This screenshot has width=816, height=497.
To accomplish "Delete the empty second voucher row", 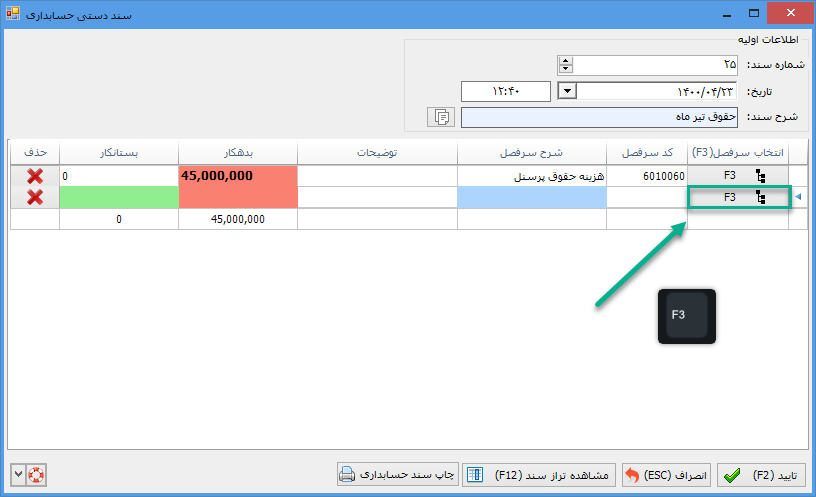I will (x=35, y=197).
